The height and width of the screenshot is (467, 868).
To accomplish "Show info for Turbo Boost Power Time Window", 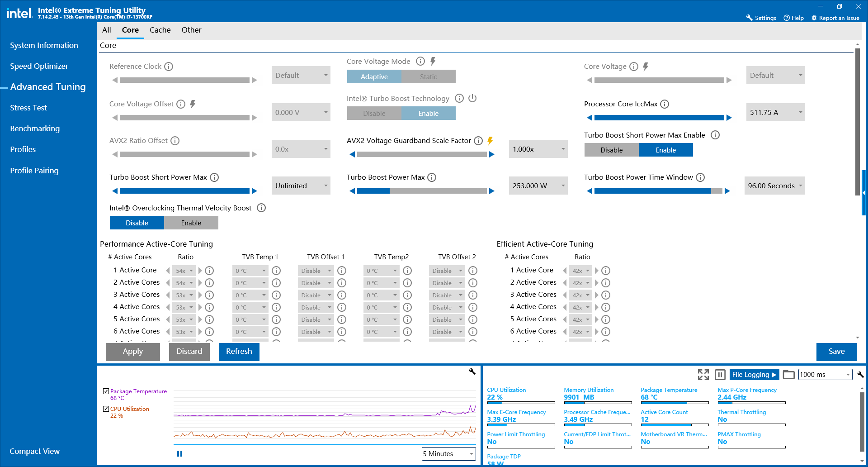I will coord(700,177).
